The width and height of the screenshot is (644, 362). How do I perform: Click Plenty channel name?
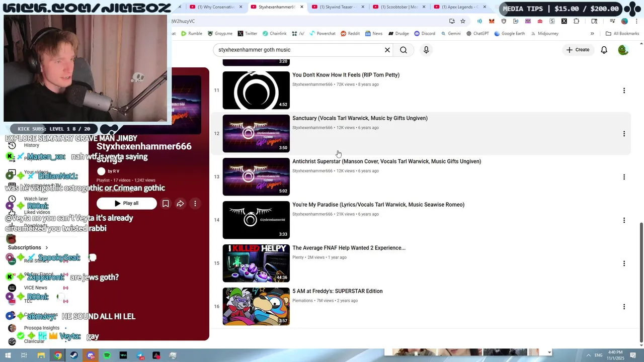tap(298, 257)
